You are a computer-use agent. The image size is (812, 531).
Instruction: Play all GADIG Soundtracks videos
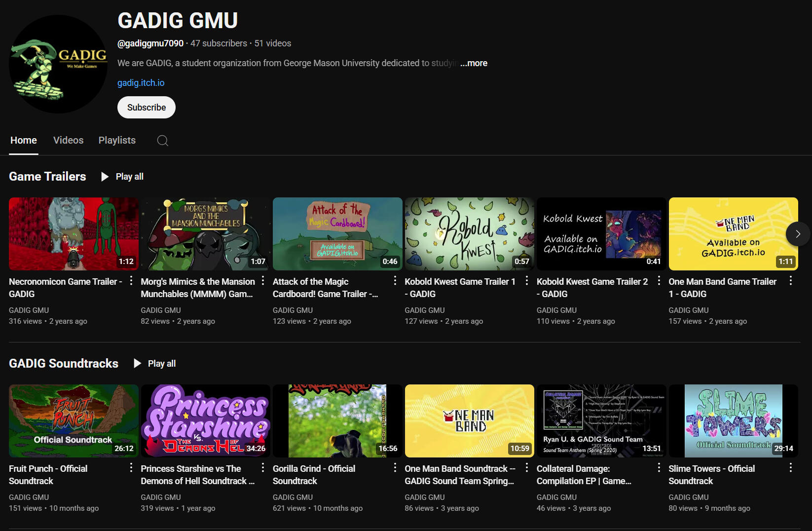(155, 364)
